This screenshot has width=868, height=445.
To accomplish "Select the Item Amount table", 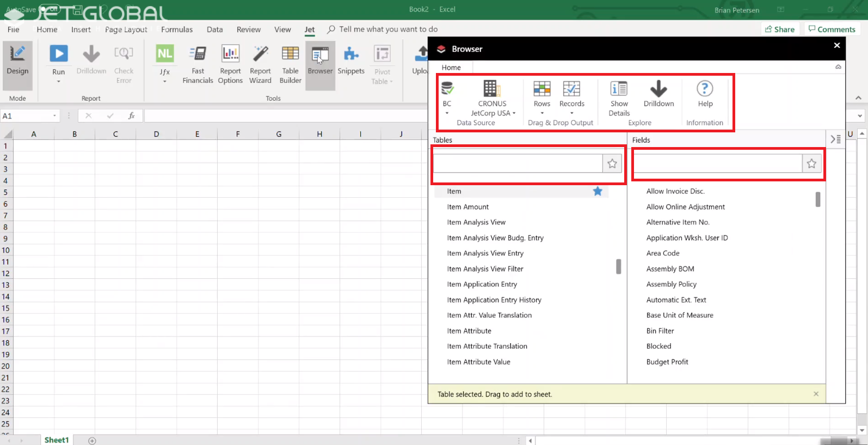I will 468,207.
